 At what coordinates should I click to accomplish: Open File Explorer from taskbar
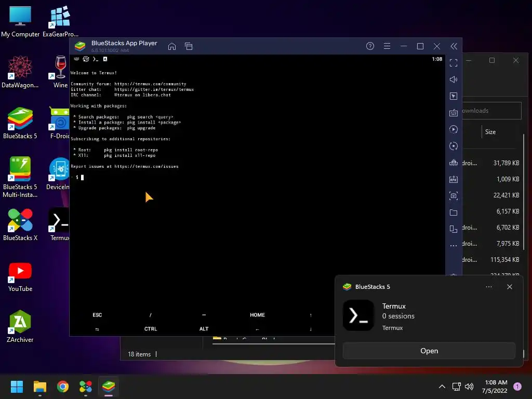(39, 387)
